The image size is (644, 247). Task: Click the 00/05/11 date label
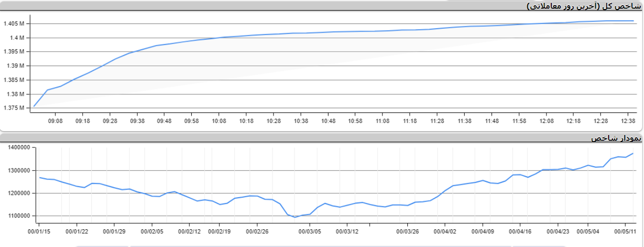click(x=626, y=232)
